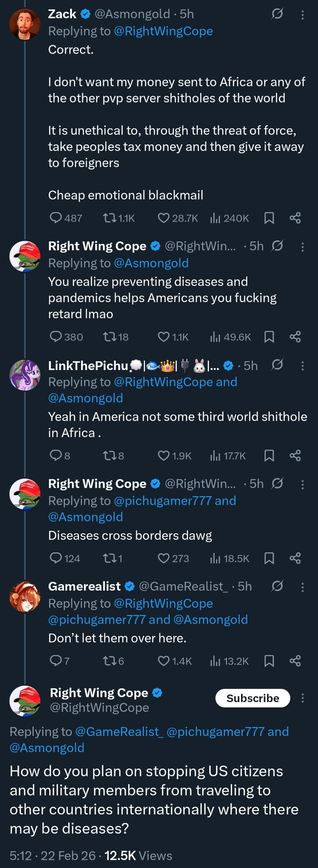Open @GameRealist_ mention in the main tweet

[x=119, y=732]
